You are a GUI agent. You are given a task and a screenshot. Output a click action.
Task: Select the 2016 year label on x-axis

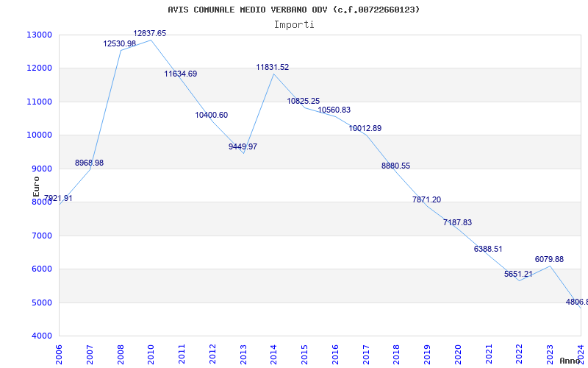335,354
